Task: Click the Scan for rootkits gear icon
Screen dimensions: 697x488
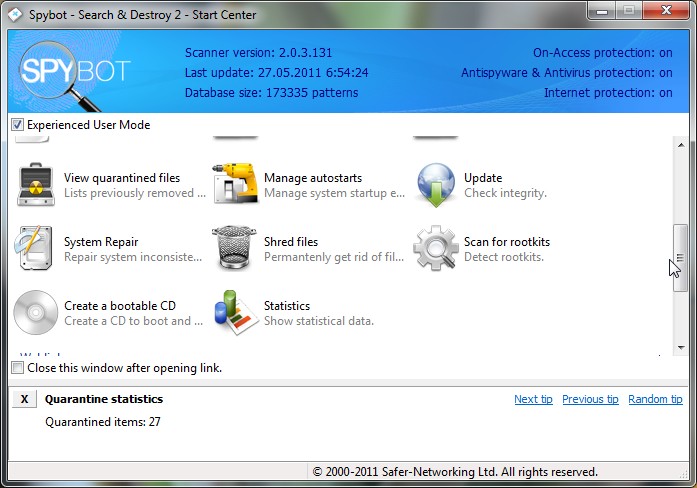Action: pos(436,248)
